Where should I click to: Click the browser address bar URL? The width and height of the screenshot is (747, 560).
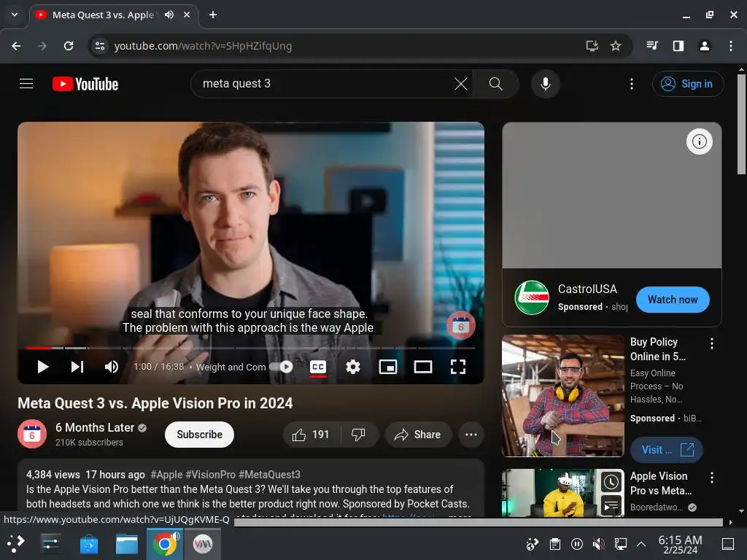pos(203,46)
